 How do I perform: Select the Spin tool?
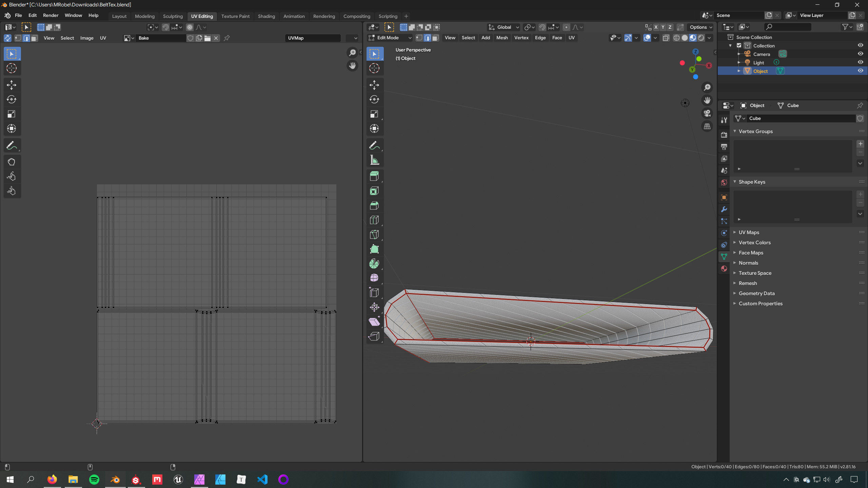(374, 264)
